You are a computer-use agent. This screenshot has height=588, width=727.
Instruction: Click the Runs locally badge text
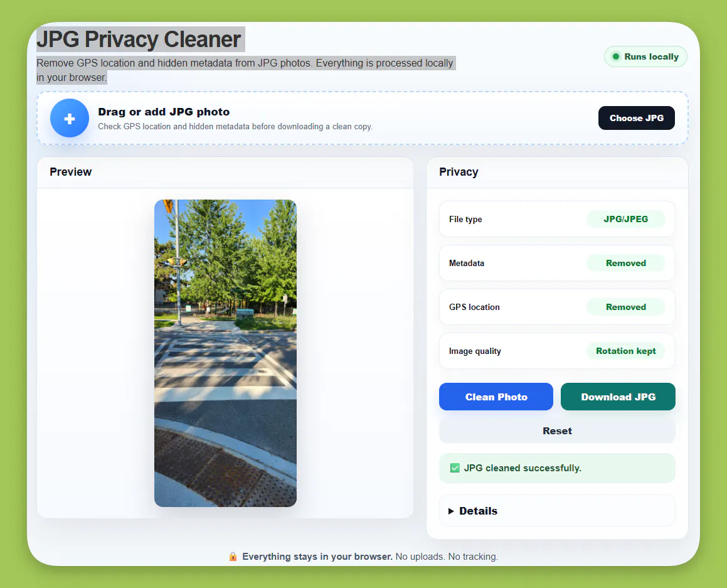click(x=651, y=56)
